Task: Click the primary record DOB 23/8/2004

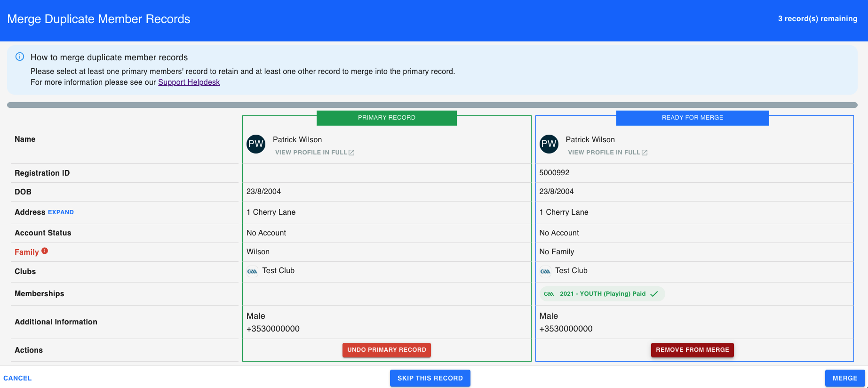Action: [263, 192]
